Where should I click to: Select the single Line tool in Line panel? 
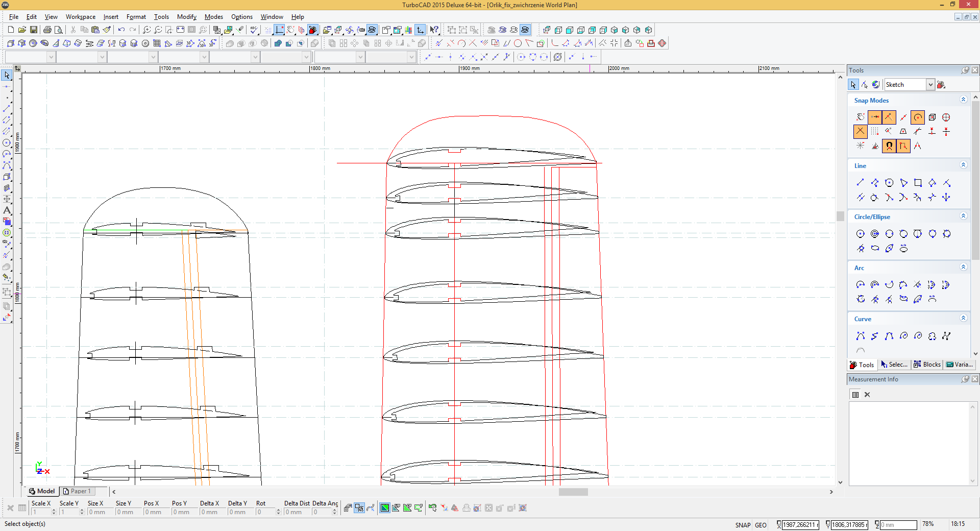pos(860,183)
